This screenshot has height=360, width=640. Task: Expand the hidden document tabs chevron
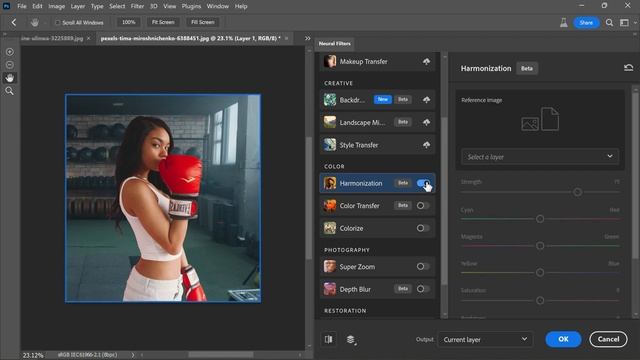[307, 38]
